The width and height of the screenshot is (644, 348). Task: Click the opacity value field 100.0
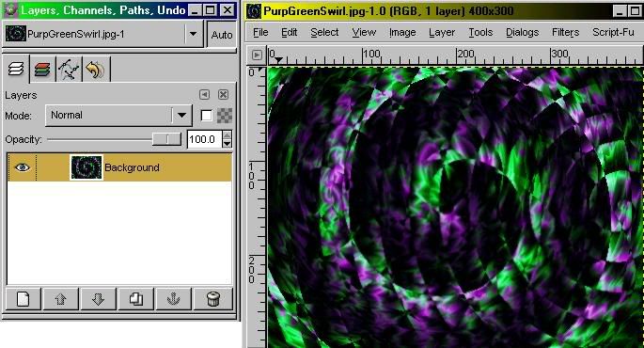click(x=204, y=139)
